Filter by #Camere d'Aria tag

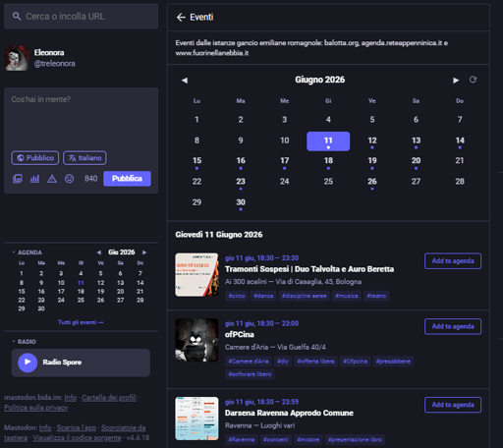coord(249,362)
